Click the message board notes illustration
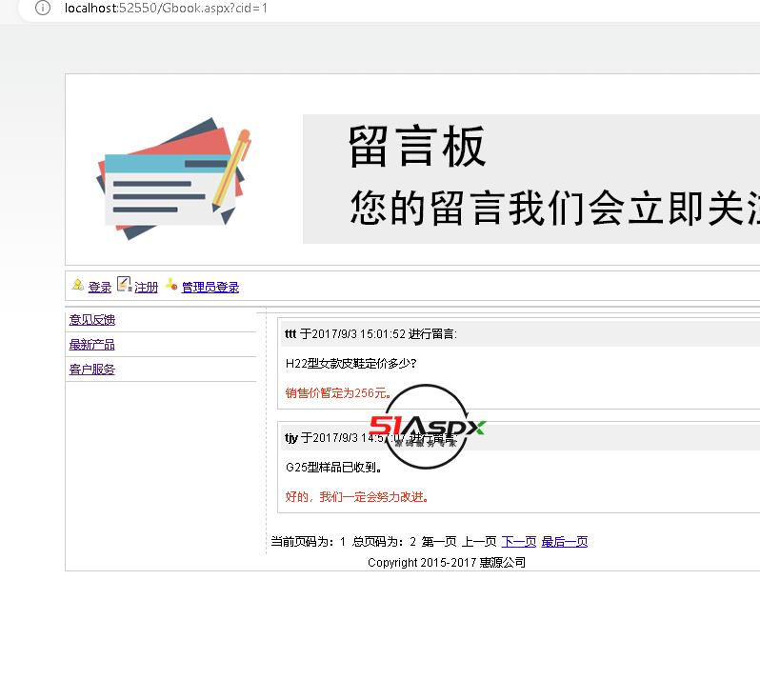Screen dimensions: 760x700 tap(174, 179)
